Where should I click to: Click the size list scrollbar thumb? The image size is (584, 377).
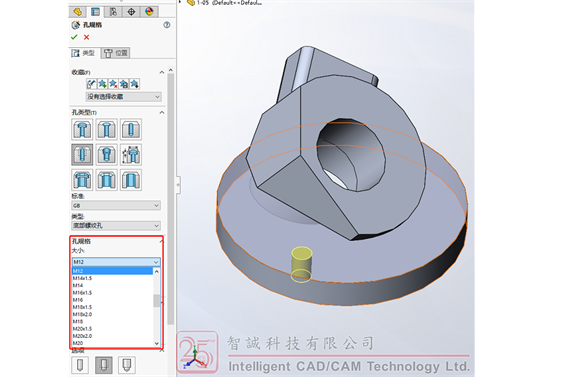click(x=156, y=300)
